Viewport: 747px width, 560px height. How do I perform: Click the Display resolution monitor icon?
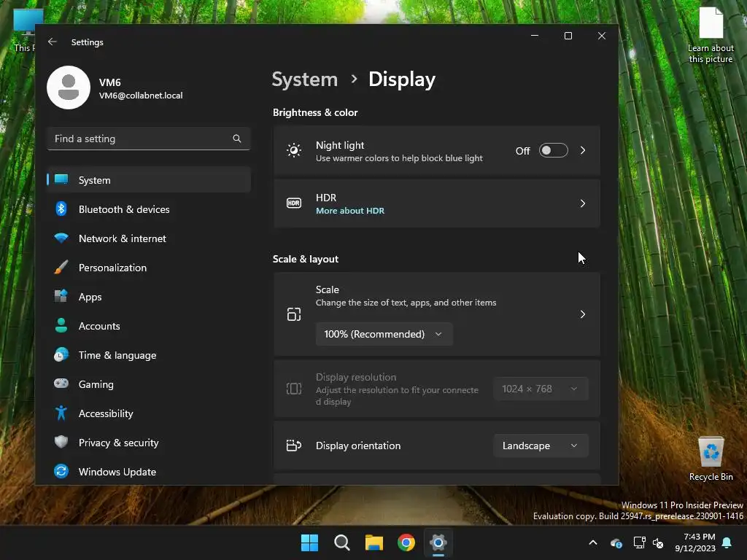click(294, 389)
